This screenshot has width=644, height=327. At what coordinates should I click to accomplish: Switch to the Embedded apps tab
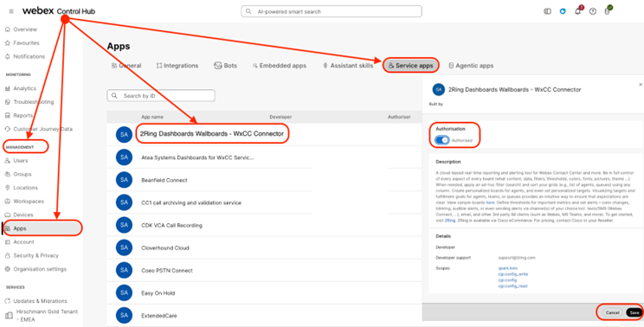coord(280,66)
